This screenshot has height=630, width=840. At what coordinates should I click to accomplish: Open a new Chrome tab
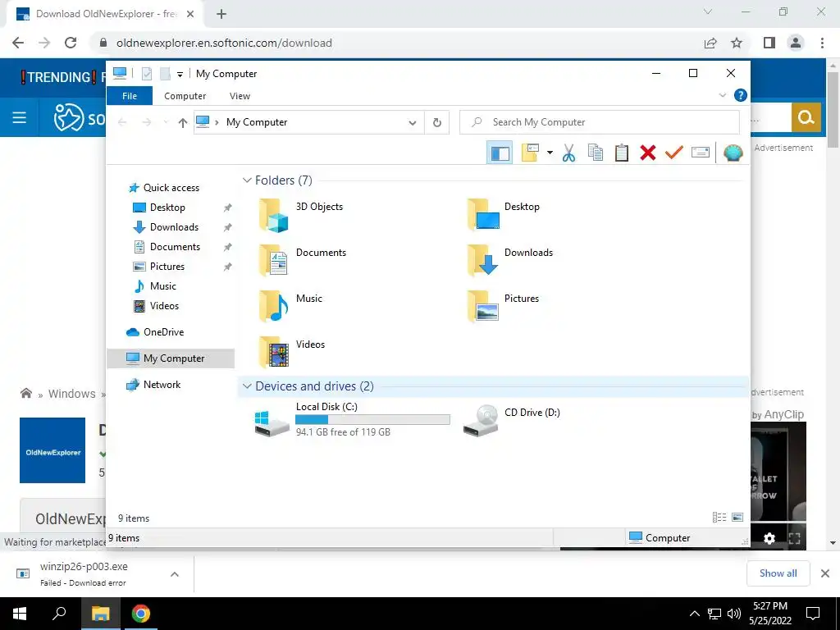(221, 15)
